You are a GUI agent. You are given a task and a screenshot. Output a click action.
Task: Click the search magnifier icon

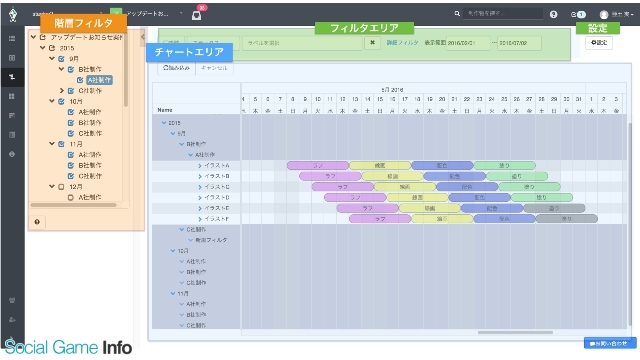click(x=457, y=14)
